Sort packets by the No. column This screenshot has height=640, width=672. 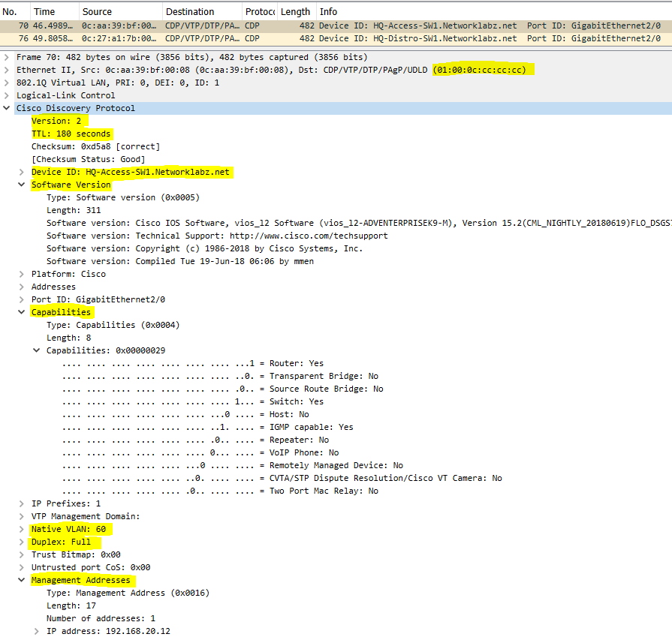(x=15, y=11)
